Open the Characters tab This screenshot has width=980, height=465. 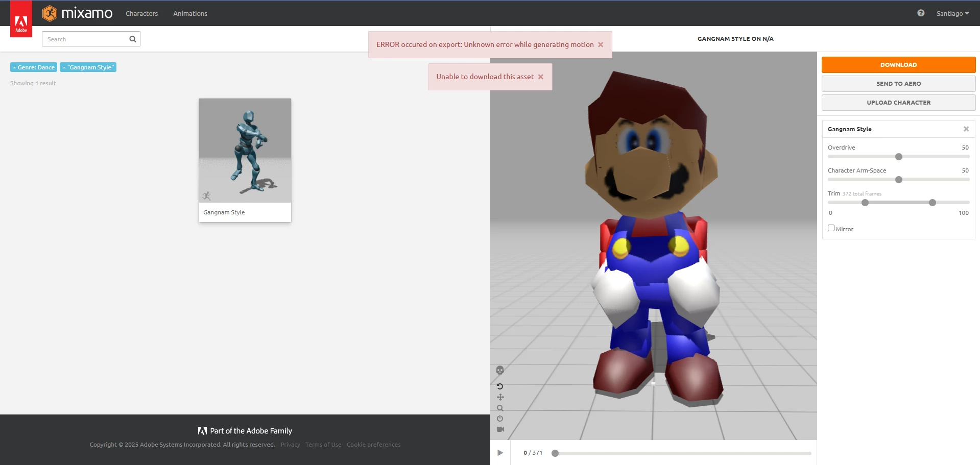tap(141, 13)
